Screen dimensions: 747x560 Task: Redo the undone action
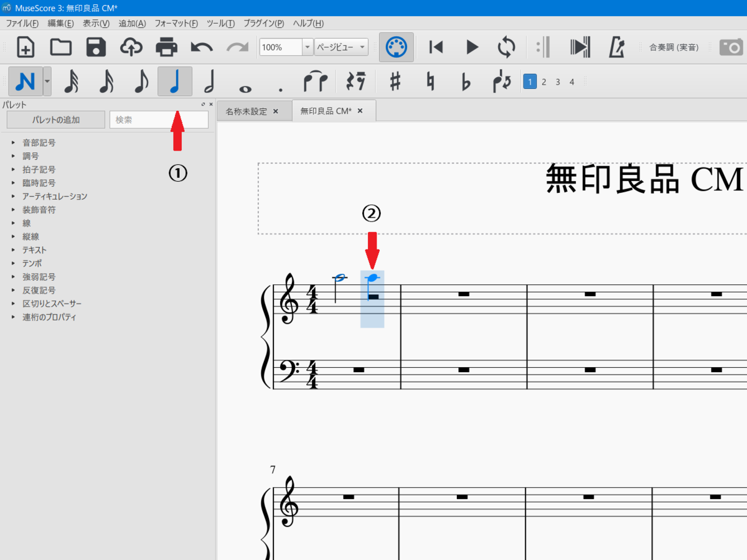coord(237,47)
